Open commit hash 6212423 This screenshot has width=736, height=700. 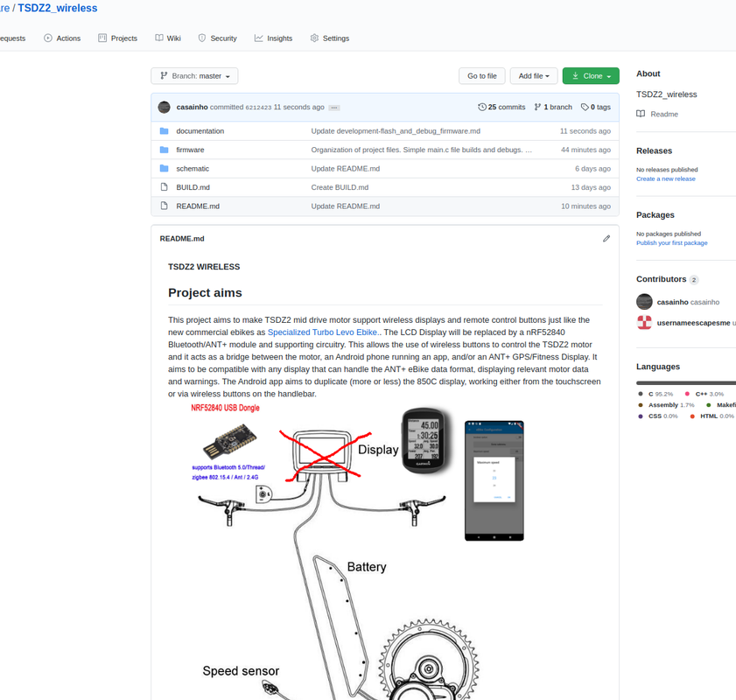[259, 108]
